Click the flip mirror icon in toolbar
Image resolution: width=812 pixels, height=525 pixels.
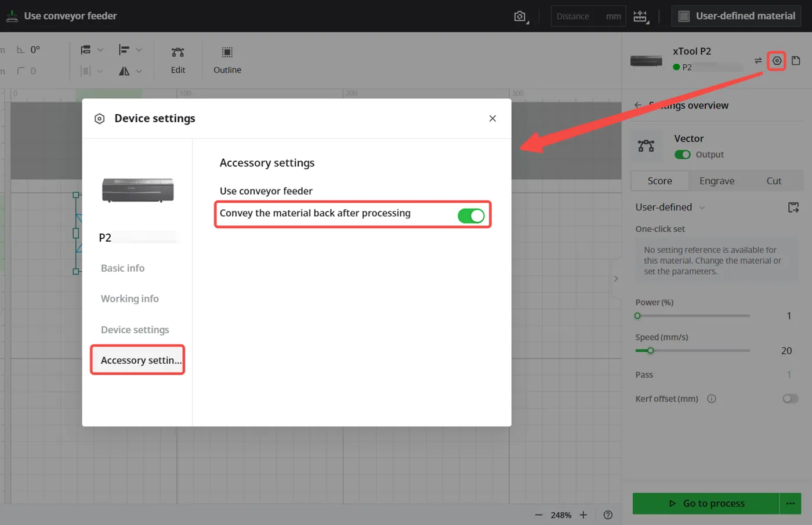pyautogui.click(x=124, y=71)
